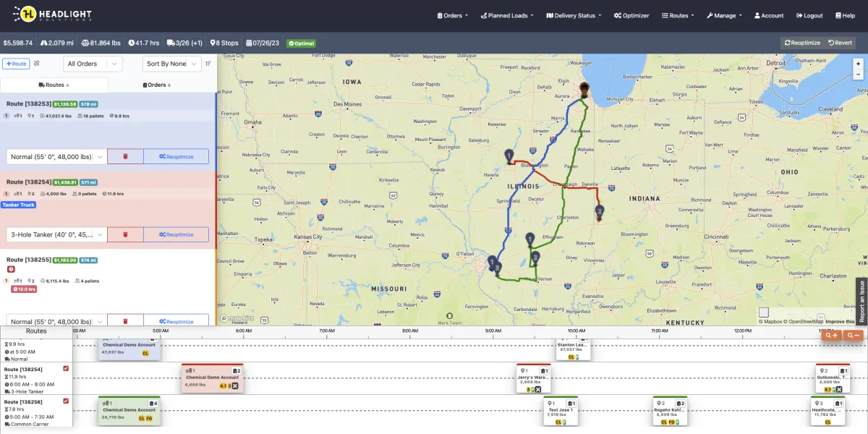Open the All Orders filter dropdown
This screenshot has height=434, width=868.
pyautogui.click(x=93, y=64)
